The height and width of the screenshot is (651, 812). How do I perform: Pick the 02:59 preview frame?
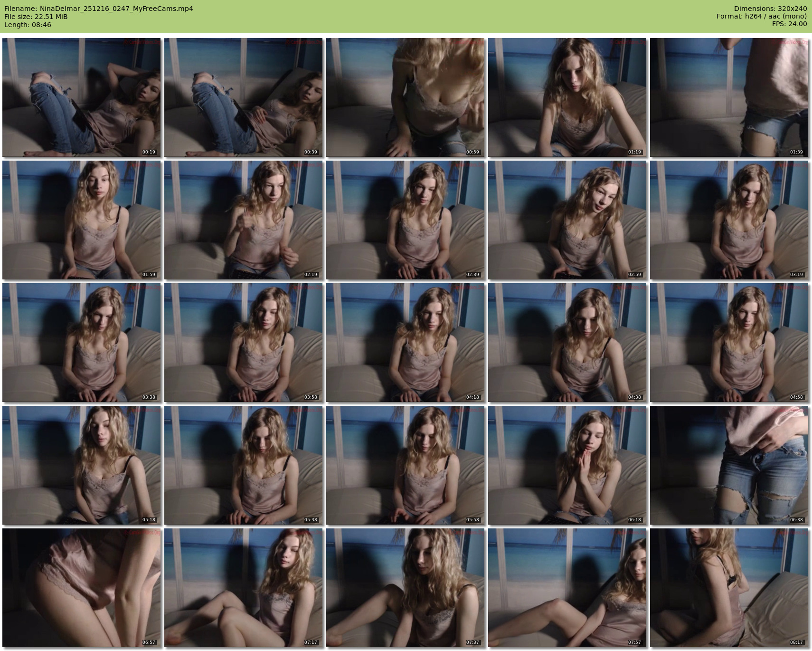pos(567,220)
